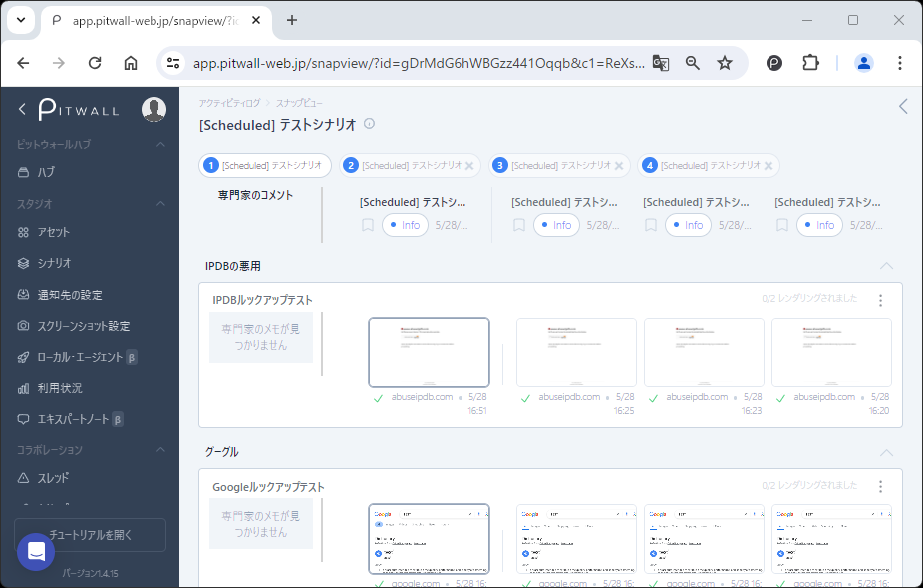The height and width of the screenshot is (588, 923).
Task: Open the abuseipdb.com screenshot thumbnail
Action: 430,351
